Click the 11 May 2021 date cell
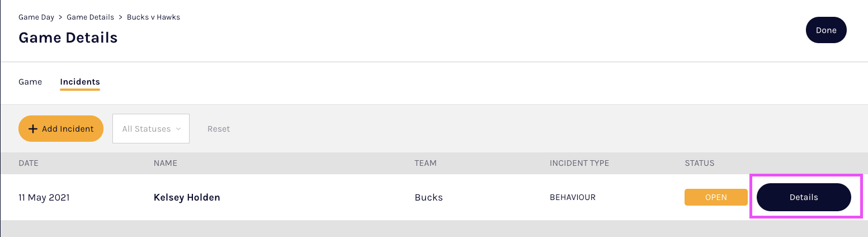This screenshot has height=237, width=868. [x=44, y=197]
